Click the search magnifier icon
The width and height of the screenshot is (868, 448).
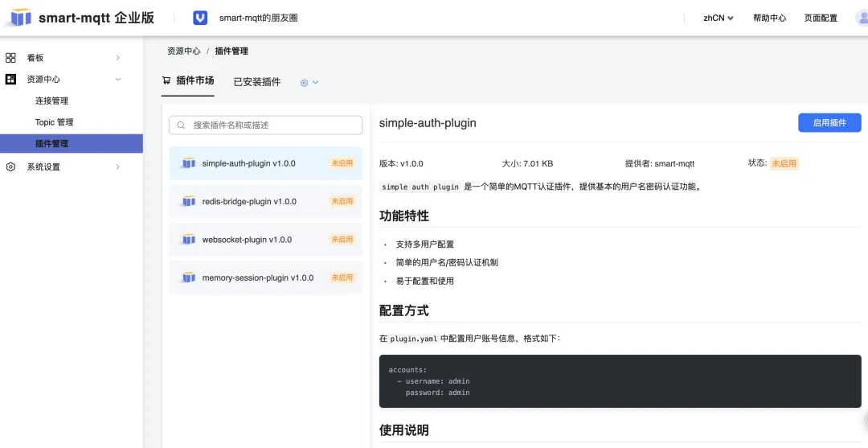point(182,125)
